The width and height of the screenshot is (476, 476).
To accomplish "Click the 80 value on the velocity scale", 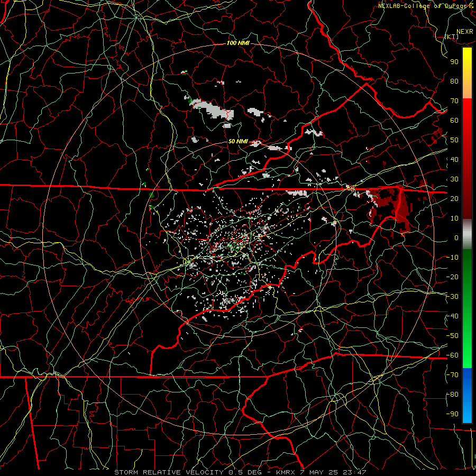I will 454,81.
